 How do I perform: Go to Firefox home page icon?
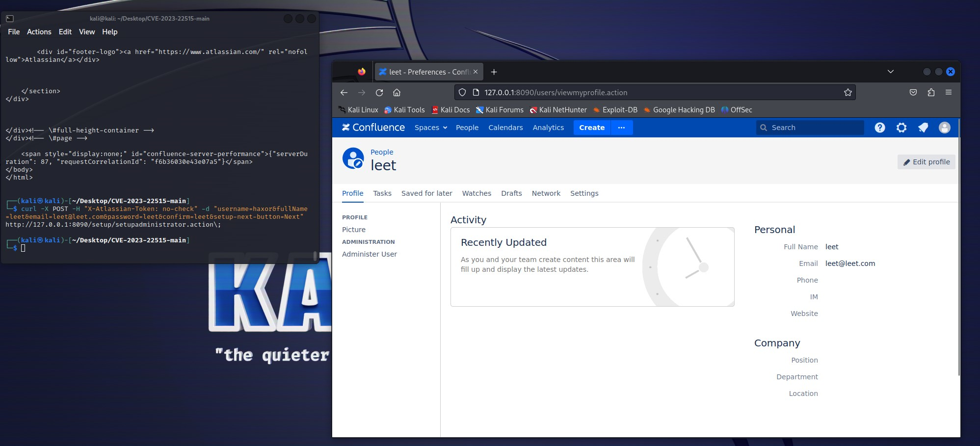(x=397, y=92)
